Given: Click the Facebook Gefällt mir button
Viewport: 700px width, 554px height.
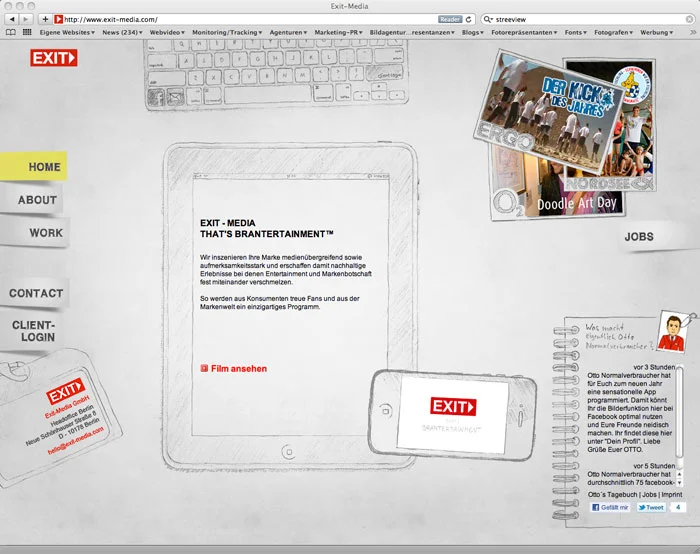Looking at the screenshot, I should [x=610, y=508].
